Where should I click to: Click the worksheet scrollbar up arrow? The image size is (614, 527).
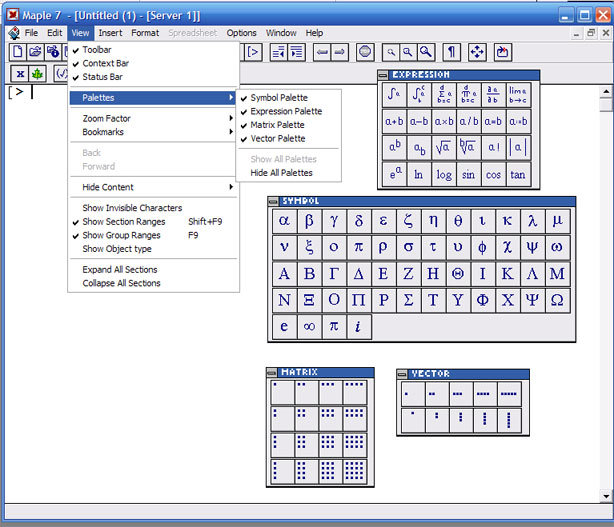click(x=606, y=92)
